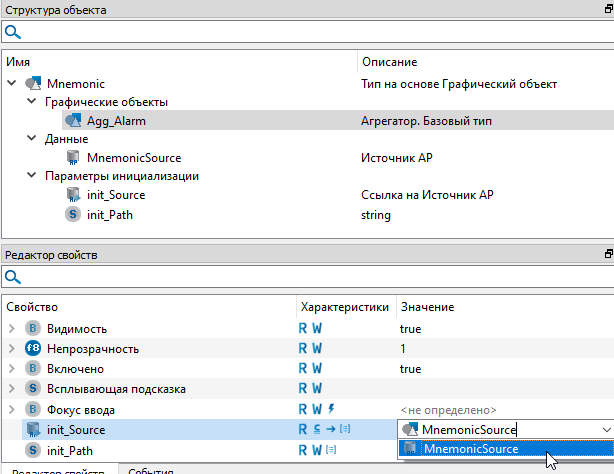Click the string icon next to Всплывающая подсказка

31,388
